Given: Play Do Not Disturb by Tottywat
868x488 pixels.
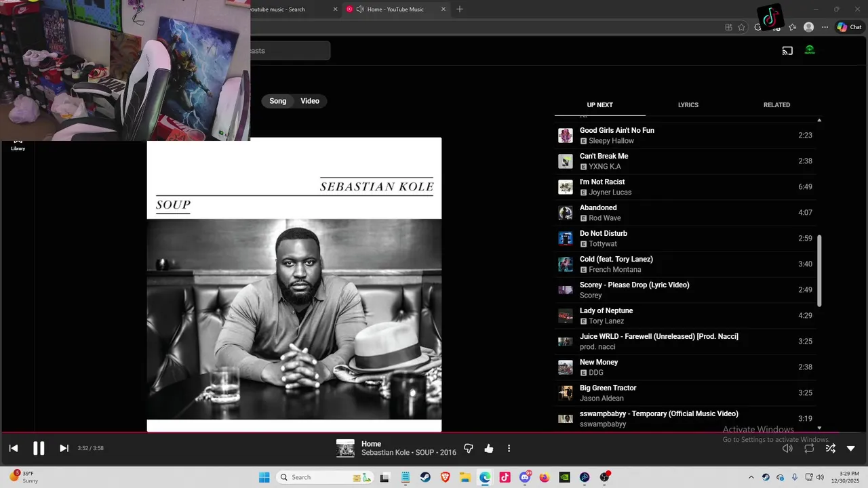Looking at the screenshot, I should click(x=685, y=239).
